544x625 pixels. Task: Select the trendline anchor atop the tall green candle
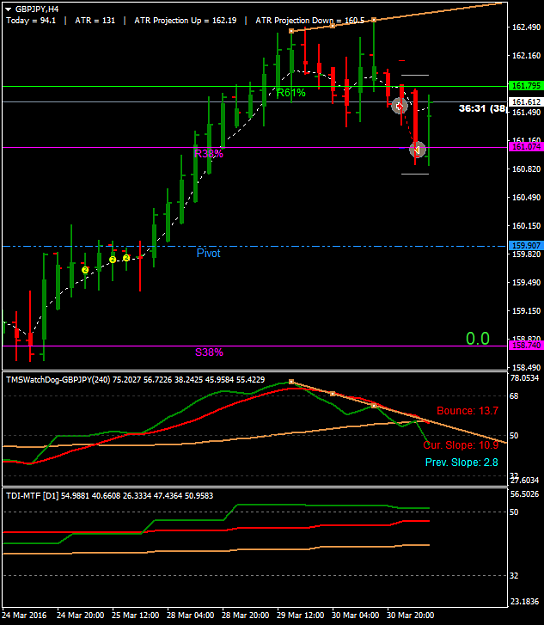tap(374, 19)
